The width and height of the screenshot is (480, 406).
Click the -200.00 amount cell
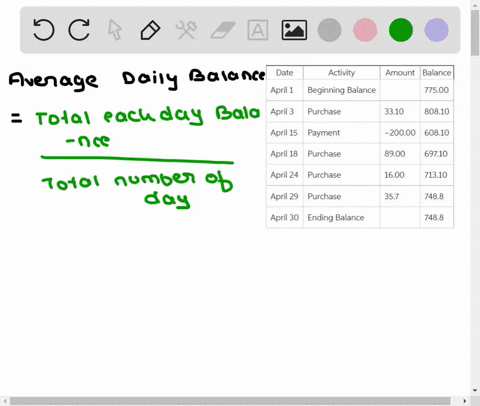click(x=400, y=133)
